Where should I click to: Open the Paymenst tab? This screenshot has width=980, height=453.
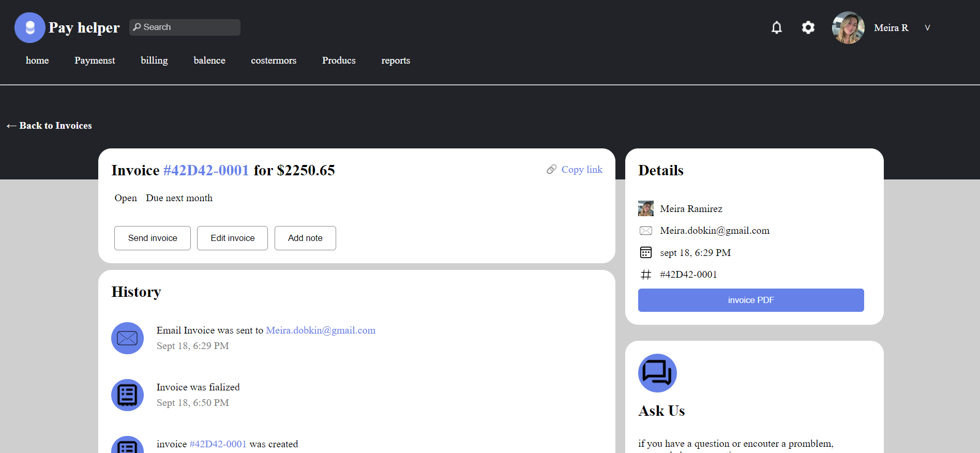(95, 61)
